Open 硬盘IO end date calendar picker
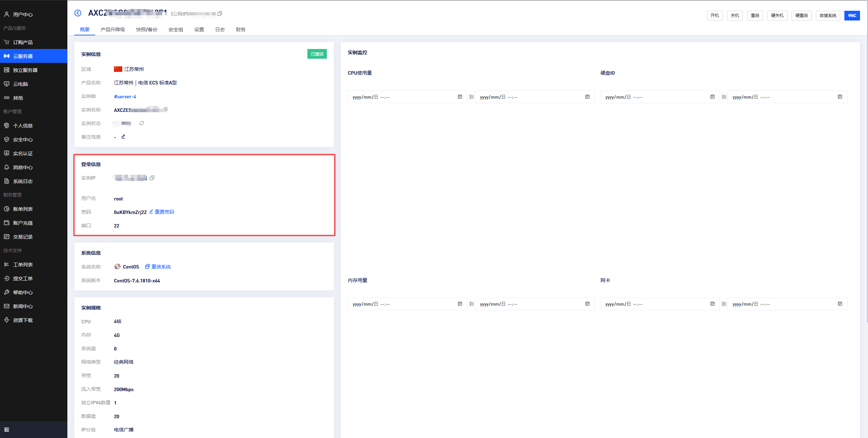 pos(840,97)
